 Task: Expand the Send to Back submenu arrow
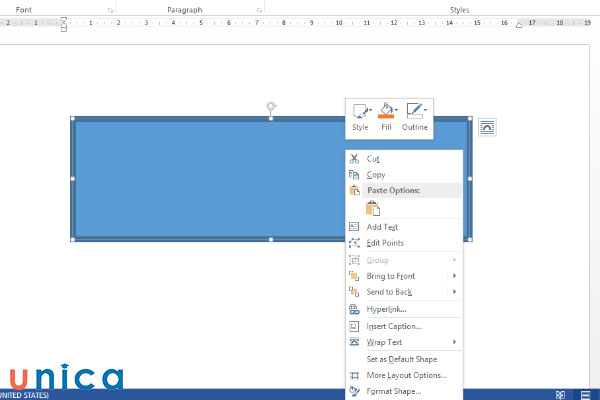[454, 292]
